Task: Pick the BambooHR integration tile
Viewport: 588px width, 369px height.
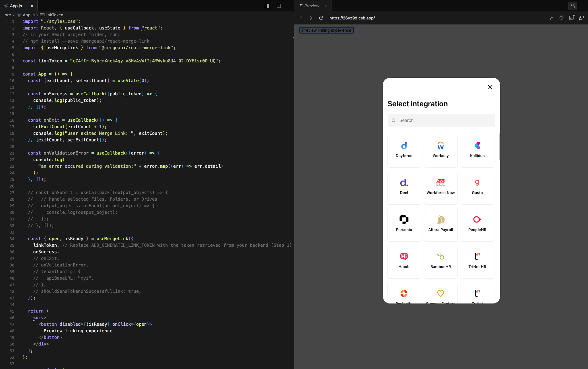Action: click(x=440, y=261)
